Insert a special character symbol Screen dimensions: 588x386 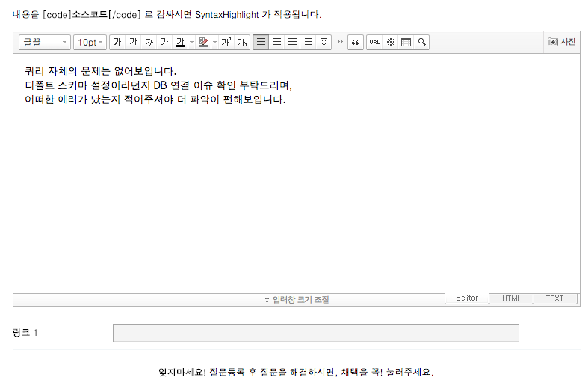[390, 42]
